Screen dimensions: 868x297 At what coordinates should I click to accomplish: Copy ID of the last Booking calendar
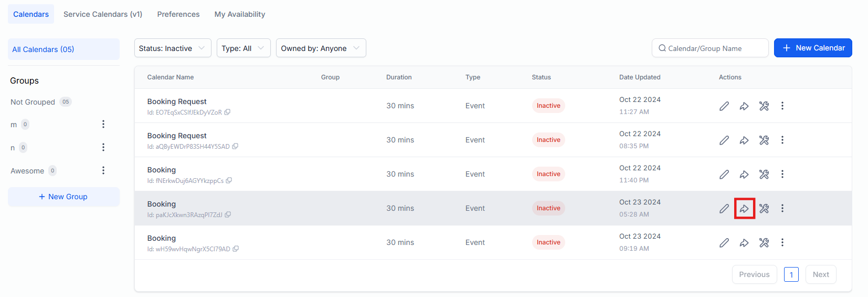[x=236, y=249]
